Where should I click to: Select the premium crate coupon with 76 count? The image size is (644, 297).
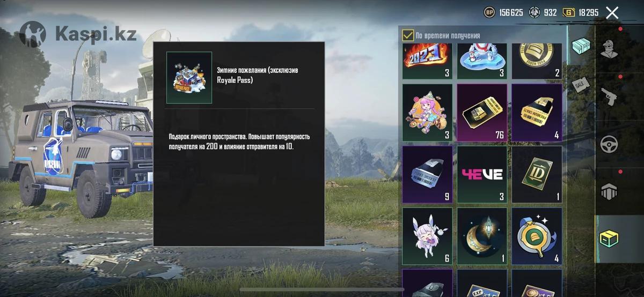click(x=482, y=113)
